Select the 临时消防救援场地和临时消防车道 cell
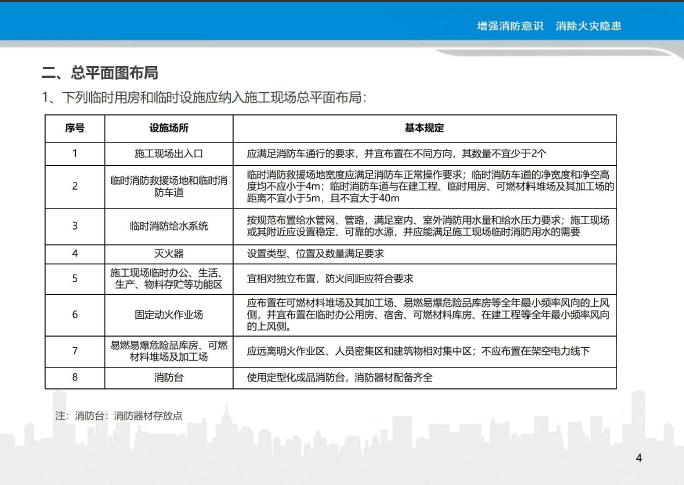Screen dimensions: 684x485 (x=169, y=187)
